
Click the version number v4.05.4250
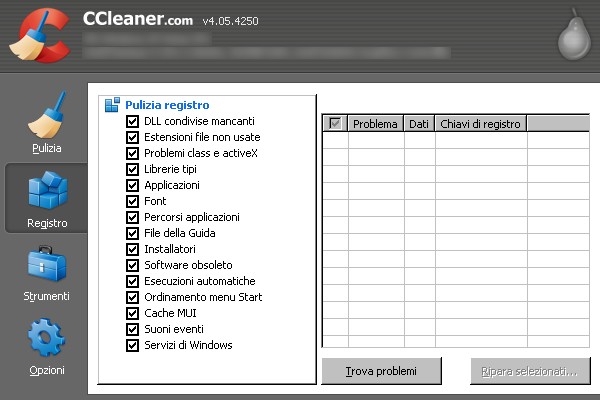pyautogui.click(x=230, y=21)
